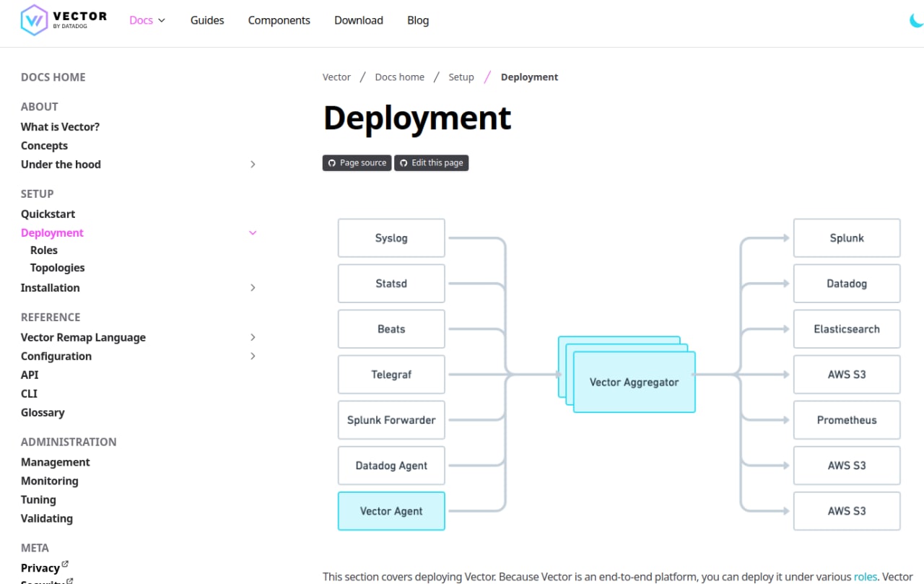Viewport: 924px width, 584px height.
Task: Click the Elasticsearch destination box
Action: point(847,329)
